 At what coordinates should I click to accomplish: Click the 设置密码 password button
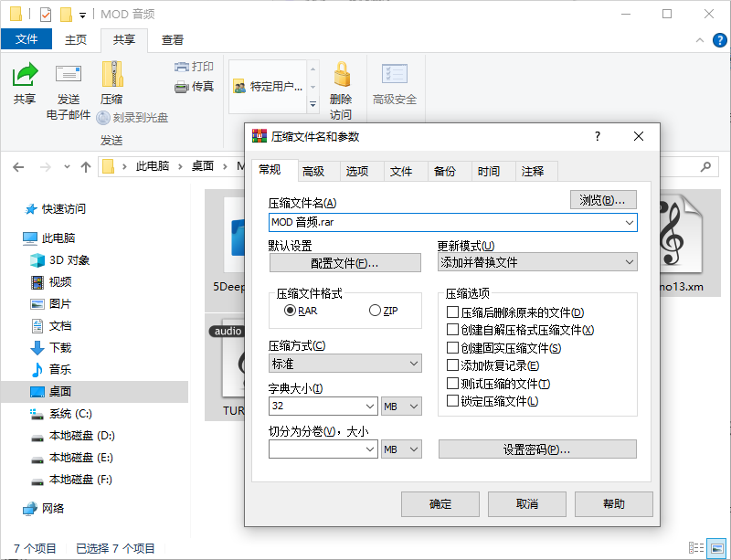pyautogui.click(x=537, y=449)
